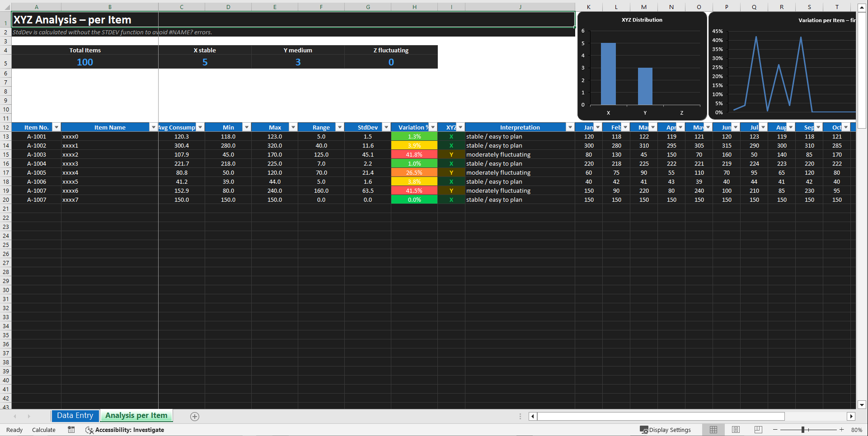This screenshot has width=868, height=436.
Task: Click avg consumption 300.4 cell
Action: (x=182, y=145)
